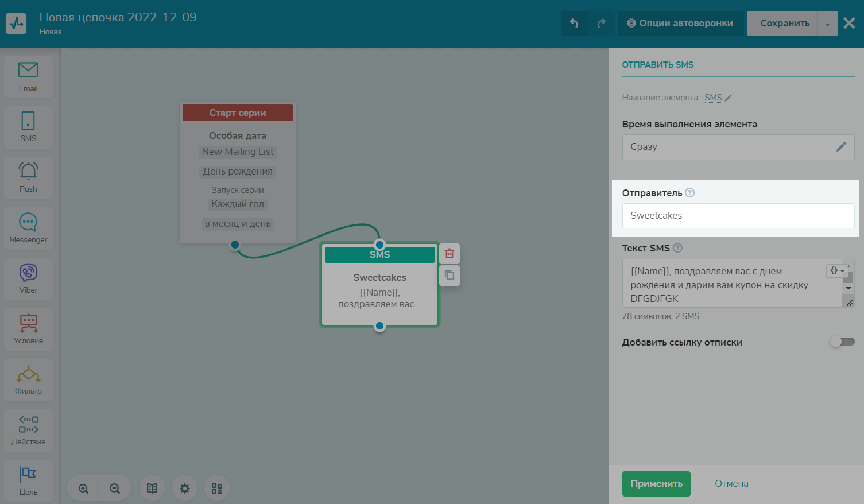This screenshot has width=864, height=504.
Task: Click the Отправитель input with Sweetcakes
Action: 738,216
